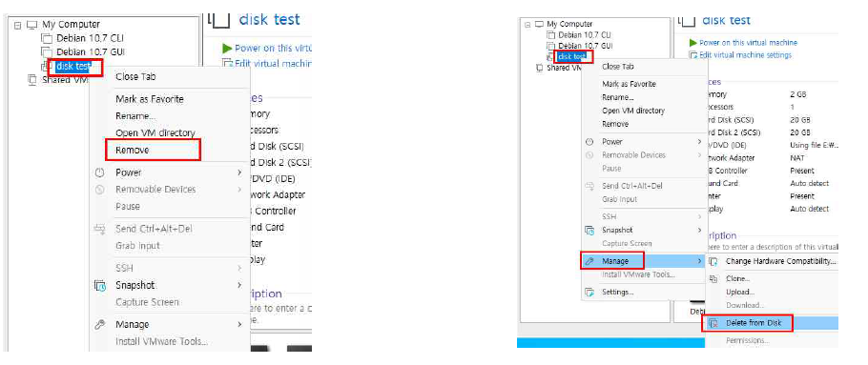Choose Install VMware Tools... in the left image

coord(161,342)
